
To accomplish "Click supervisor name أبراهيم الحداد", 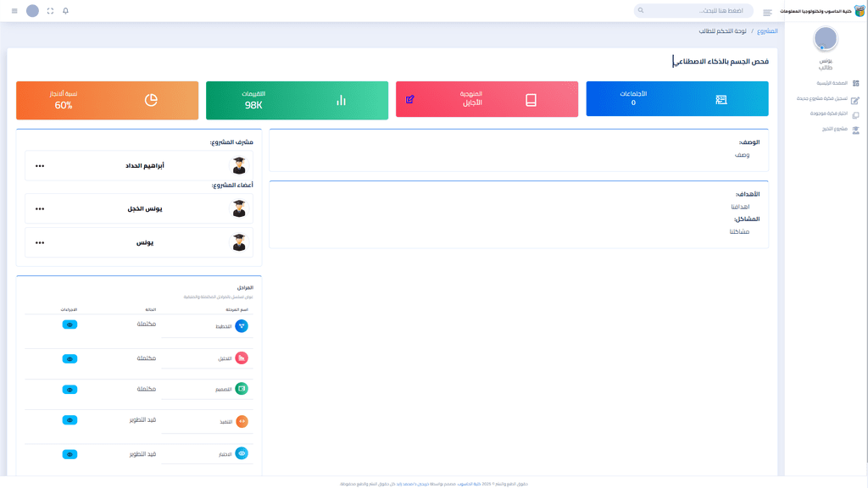I will 145,165.
